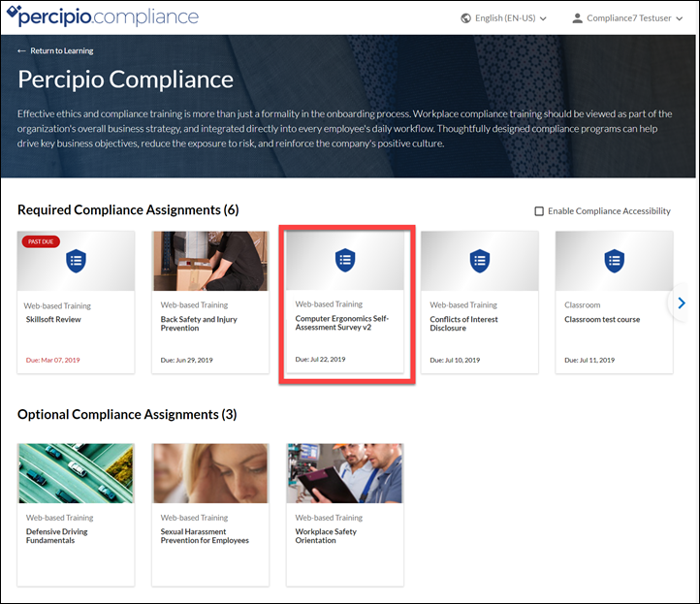
Task: Click Return to Learning link
Action: [62, 50]
